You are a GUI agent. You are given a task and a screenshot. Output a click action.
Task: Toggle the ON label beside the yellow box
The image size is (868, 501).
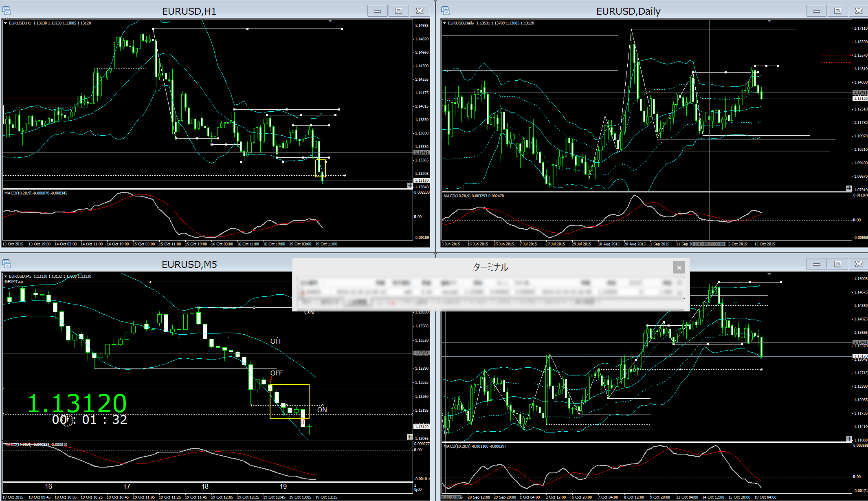click(x=322, y=410)
